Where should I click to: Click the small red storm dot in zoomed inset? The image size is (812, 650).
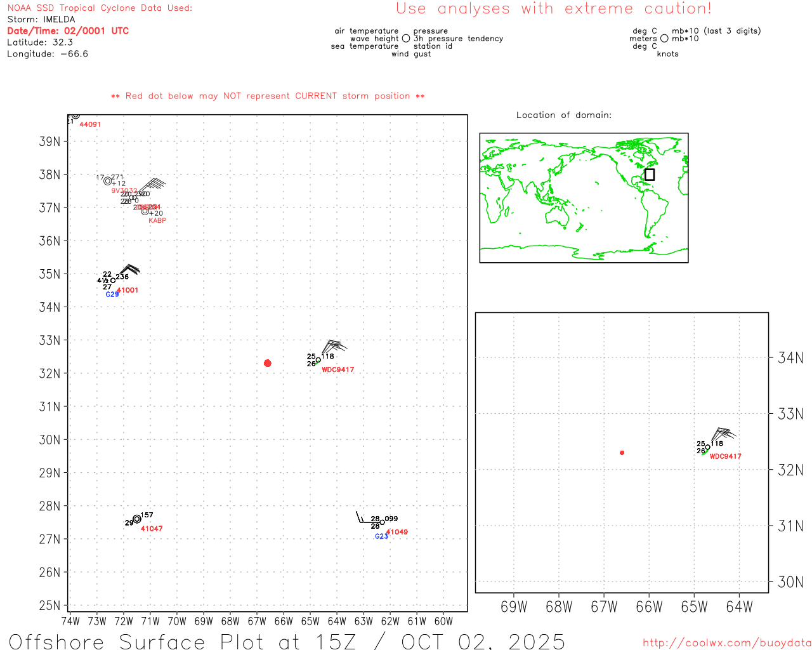pos(622,453)
